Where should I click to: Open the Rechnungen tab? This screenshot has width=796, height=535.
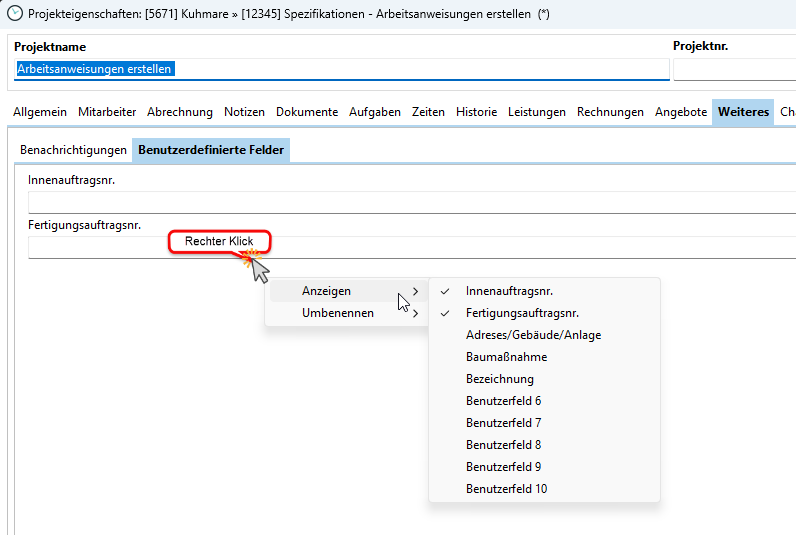tap(610, 112)
